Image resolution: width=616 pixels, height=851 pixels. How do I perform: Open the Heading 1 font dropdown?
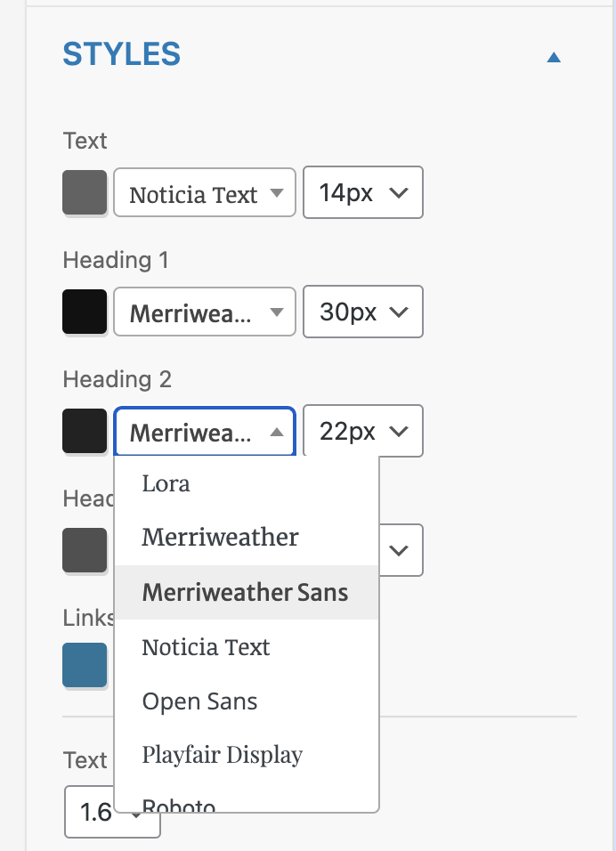(x=205, y=312)
